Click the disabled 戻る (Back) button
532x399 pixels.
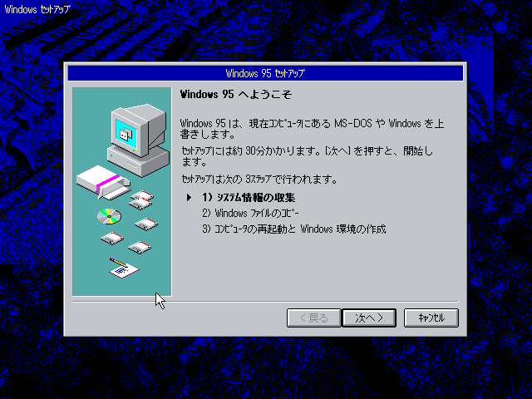(314, 318)
